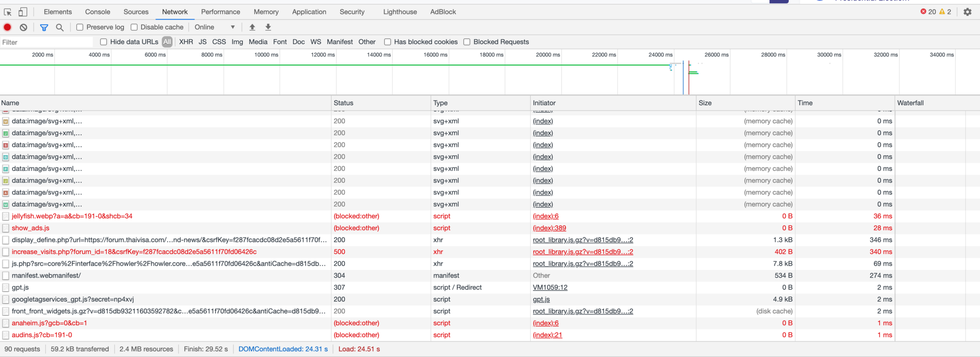Filter requests by Media

(258, 42)
